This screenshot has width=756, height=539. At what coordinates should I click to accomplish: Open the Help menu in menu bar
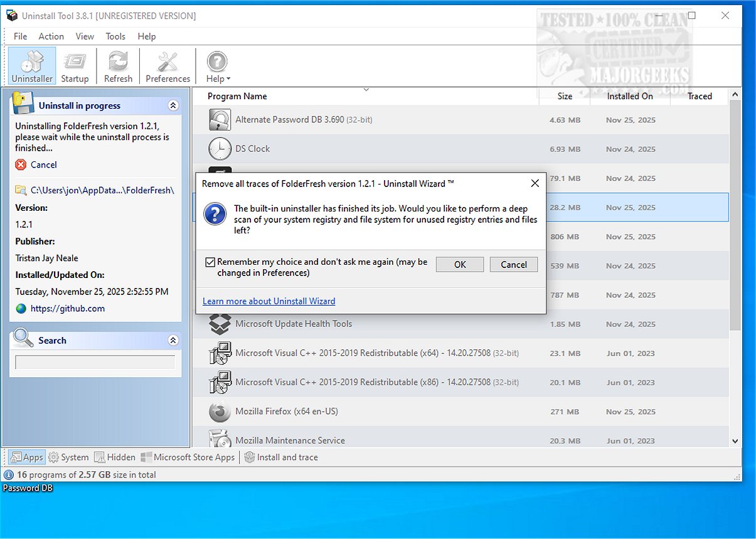tap(147, 36)
